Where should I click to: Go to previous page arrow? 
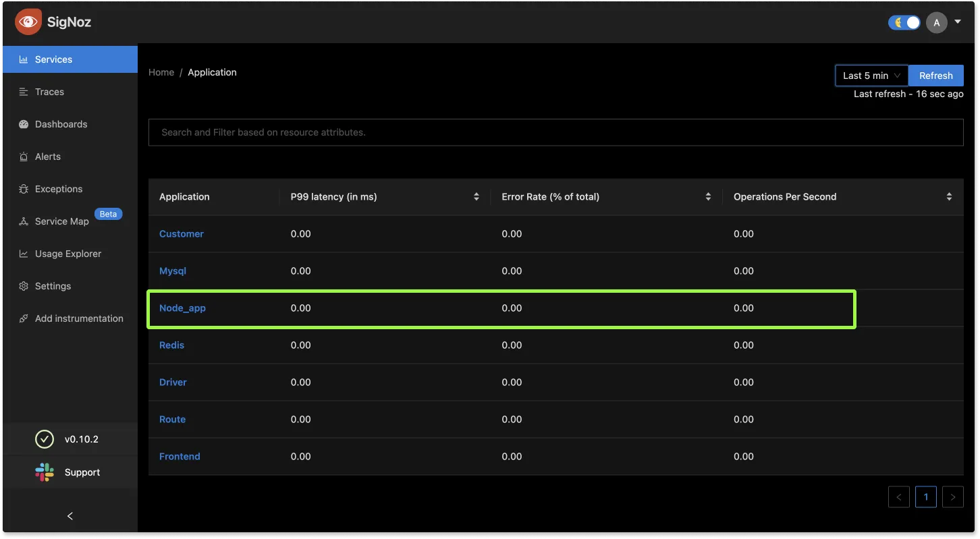click(x=899, y=497)
